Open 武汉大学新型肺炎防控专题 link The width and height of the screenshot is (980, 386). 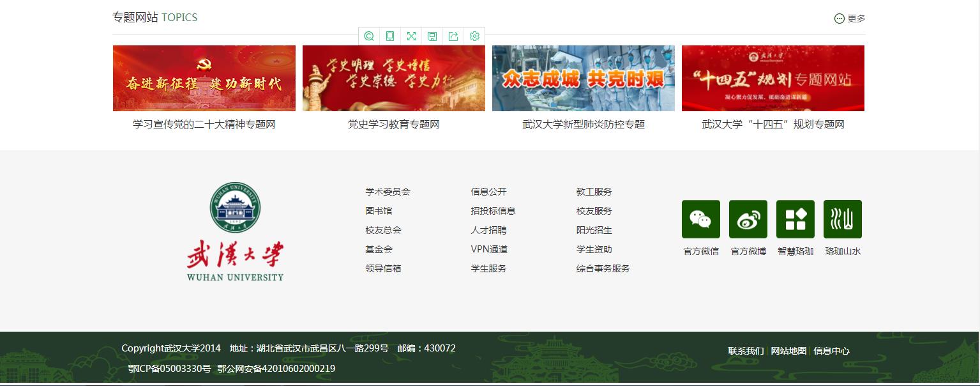[x=584, y=125]
